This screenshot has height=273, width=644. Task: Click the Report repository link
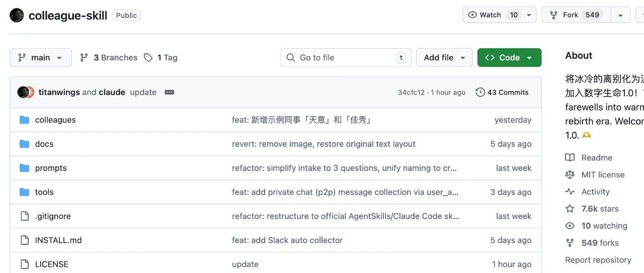pyautogui.click(x=598, y=260)
